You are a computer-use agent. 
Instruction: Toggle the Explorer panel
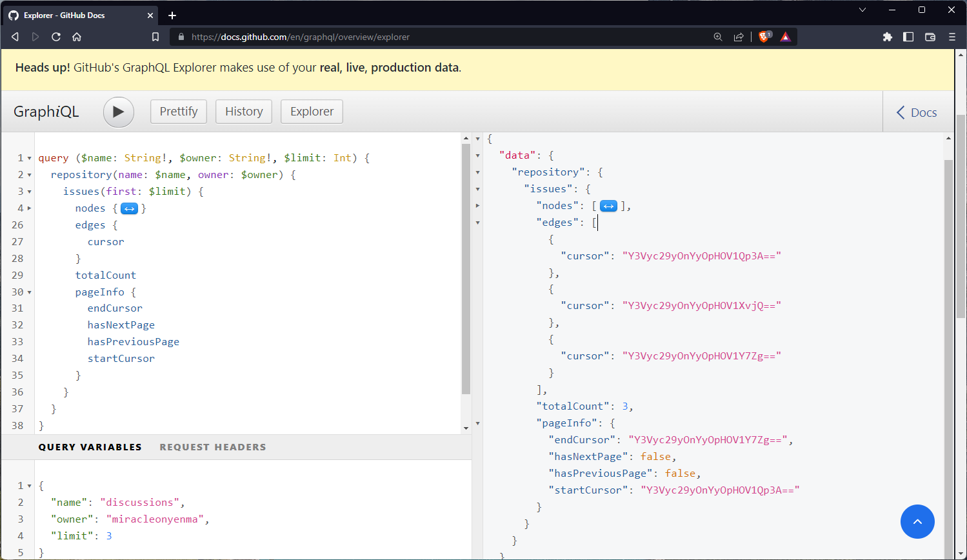312,112
